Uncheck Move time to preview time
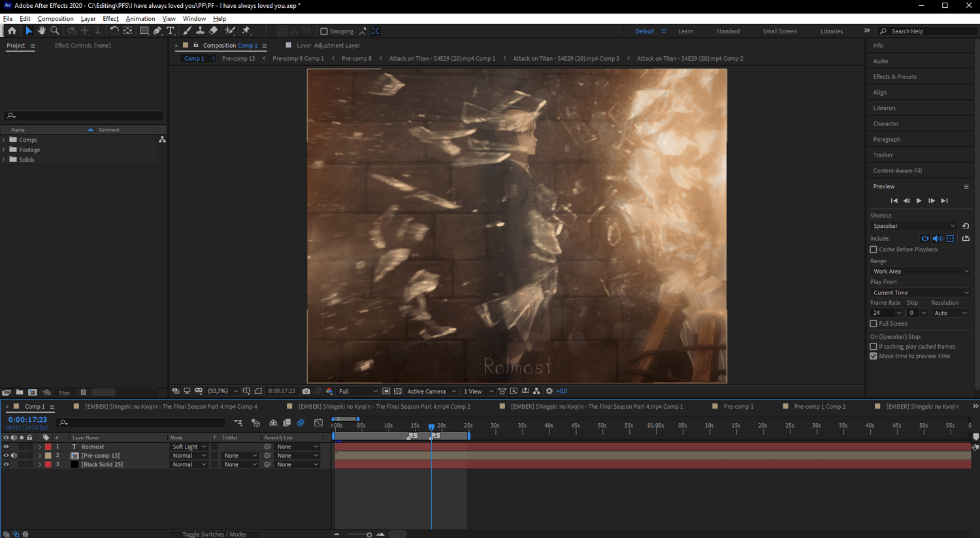 (x=874, y=356)
